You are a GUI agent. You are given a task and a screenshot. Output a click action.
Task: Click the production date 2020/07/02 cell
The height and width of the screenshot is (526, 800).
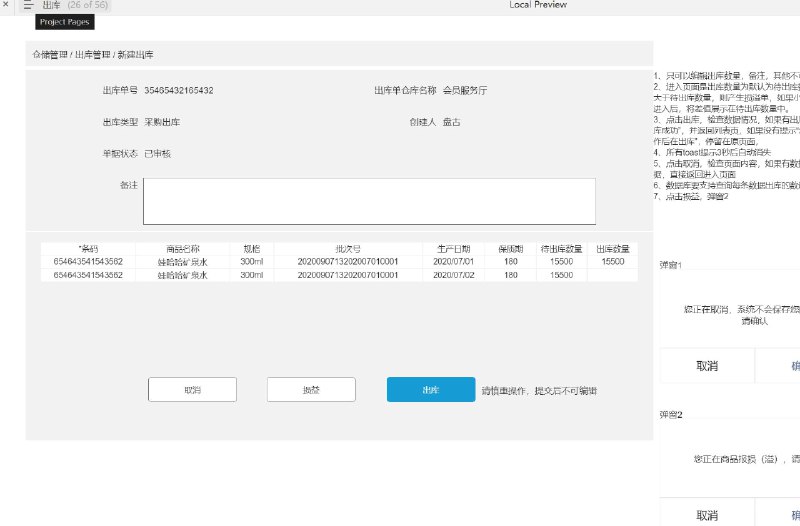tap(454, 275)
